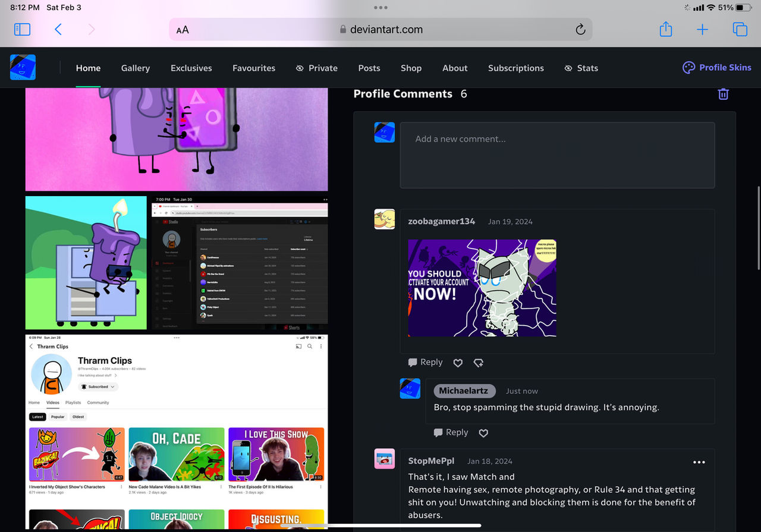The height and width of the screenshot is (532, 761).
Task: Open Profile Skins
Action: point(717,67)
